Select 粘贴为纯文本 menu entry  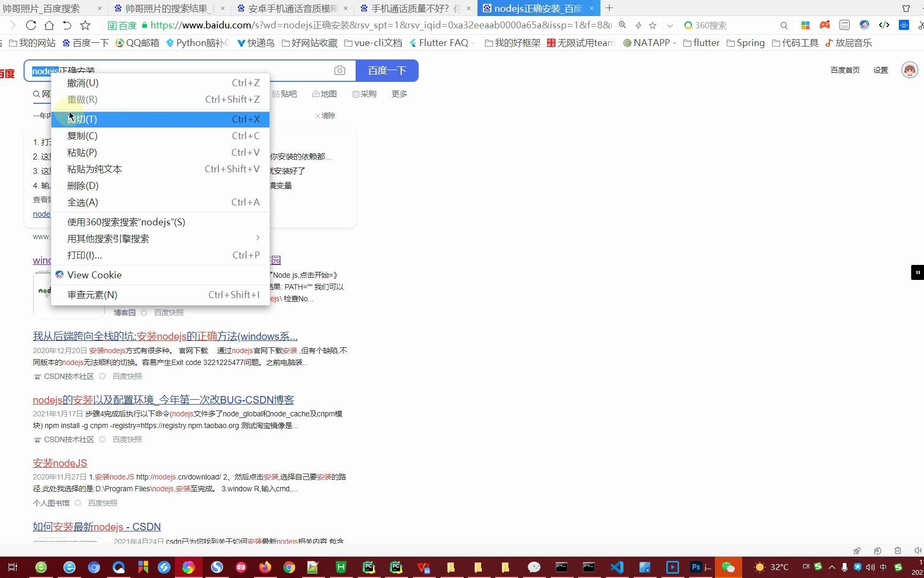pos(160,169)
